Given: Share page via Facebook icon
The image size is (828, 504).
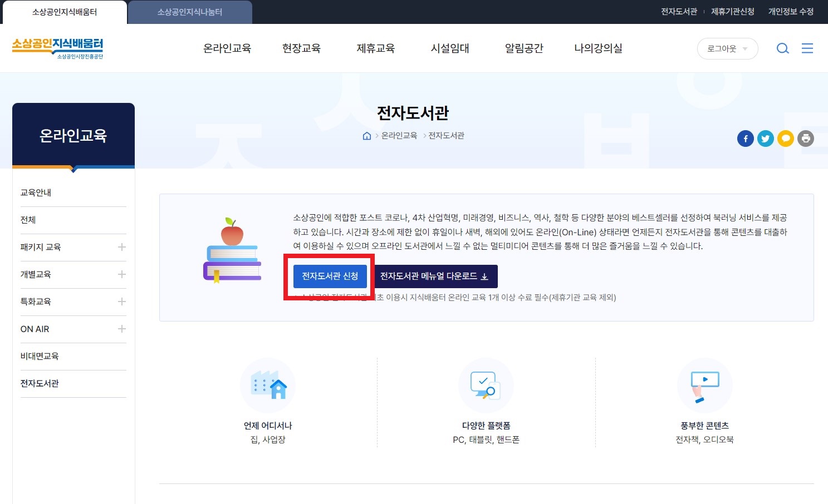Looking at the screenshot, I should [745, 139].
